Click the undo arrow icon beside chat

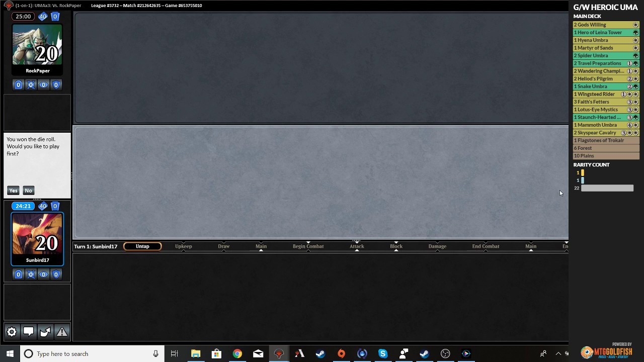point(45,332)
